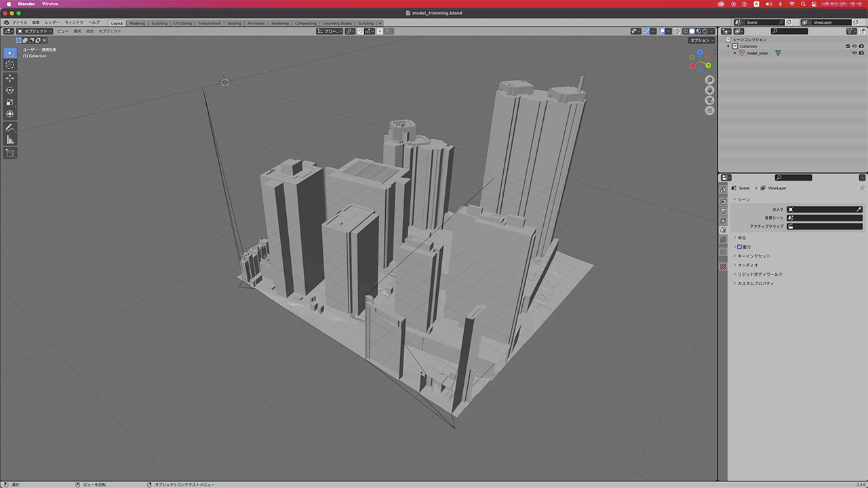Open the Output properties tab

point(723,211)
